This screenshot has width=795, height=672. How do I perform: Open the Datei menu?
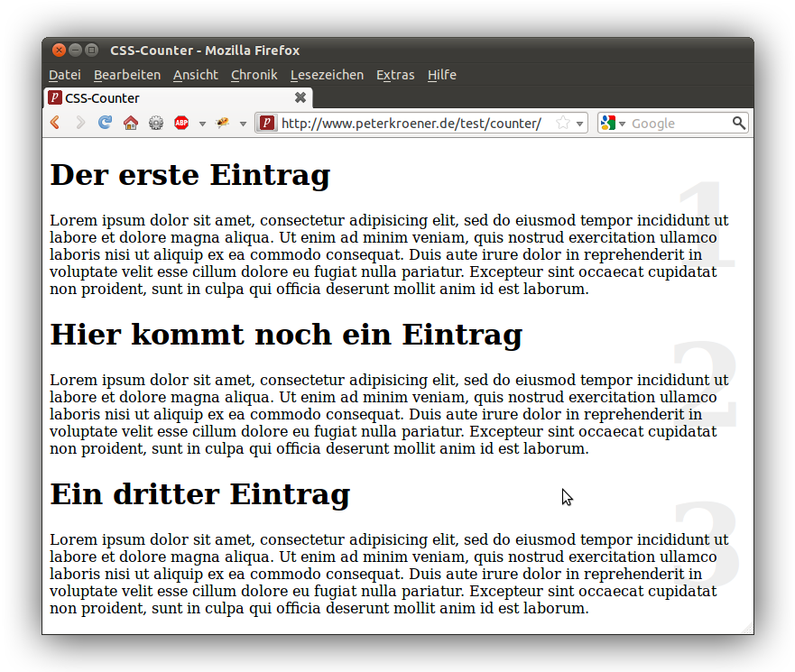(65, 75)
